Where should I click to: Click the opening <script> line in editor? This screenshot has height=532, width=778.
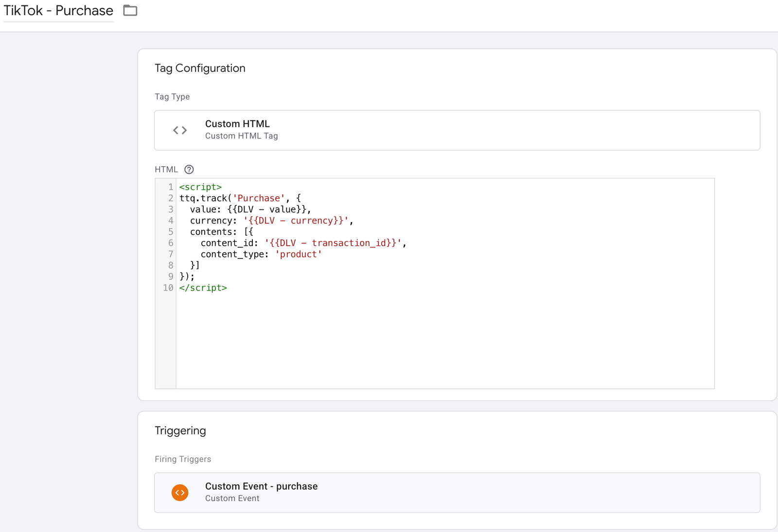coord(200,187)
